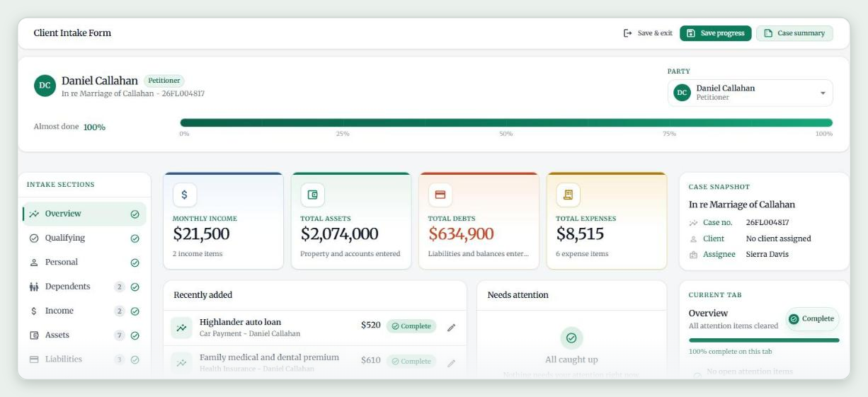Open the Total Debts $634,900 card
The image size is (868, 397).
tap(479, 221)
